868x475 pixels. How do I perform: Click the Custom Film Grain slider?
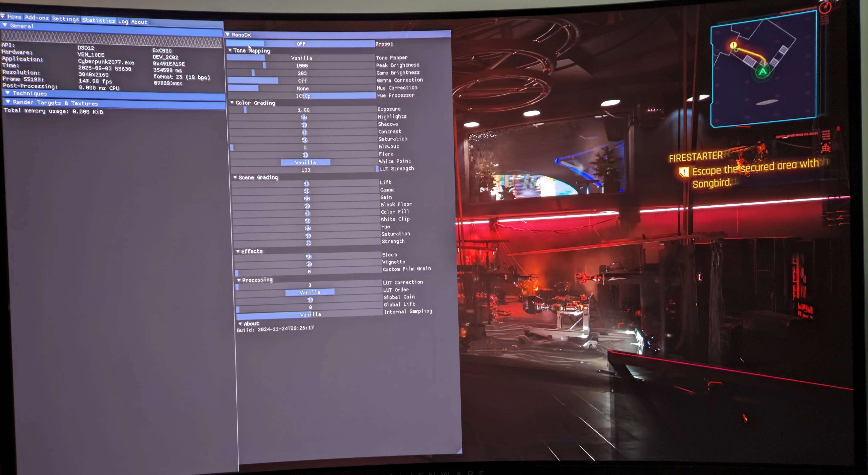tap(309, 272)
